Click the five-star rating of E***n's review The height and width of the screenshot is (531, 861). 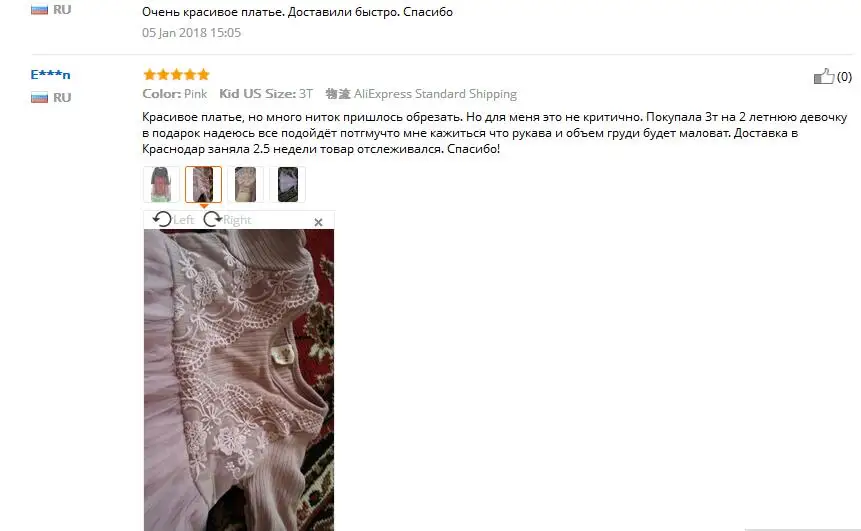(176, 75)
